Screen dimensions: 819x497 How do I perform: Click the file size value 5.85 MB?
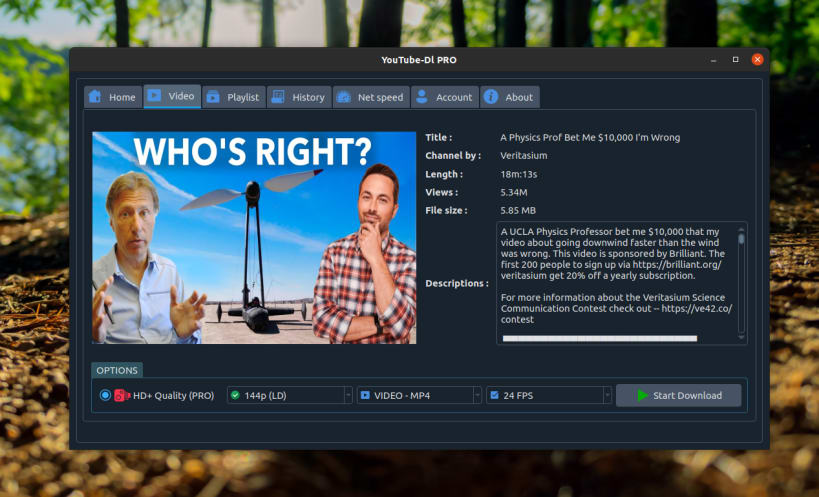click(518, 210)
